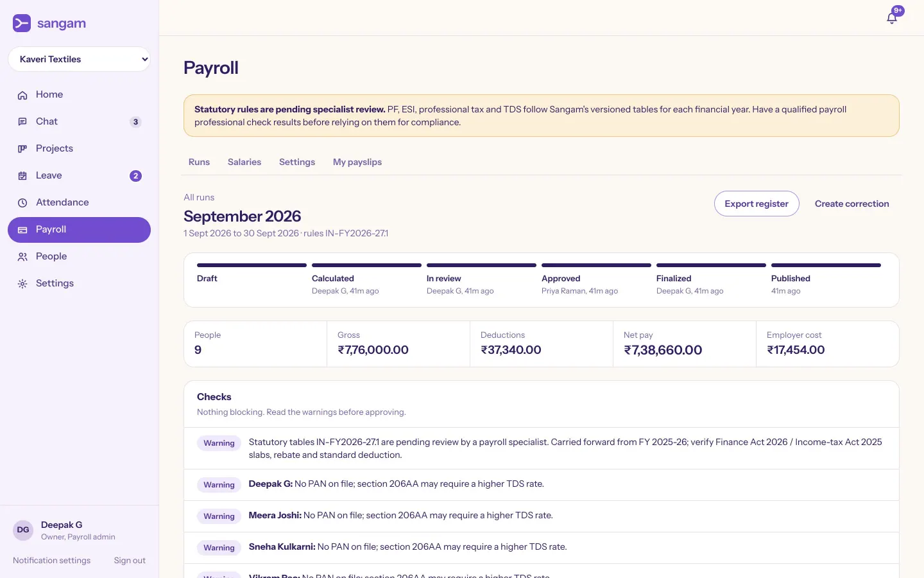
Task: Open Notification settings link
Action: pyautogui.click(x=51, y=561)
